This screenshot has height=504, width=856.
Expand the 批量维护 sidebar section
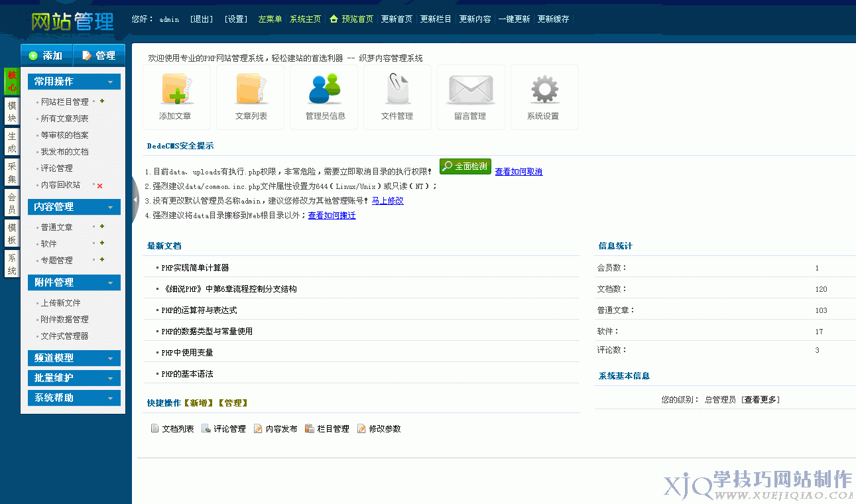[x=110, y=379]
